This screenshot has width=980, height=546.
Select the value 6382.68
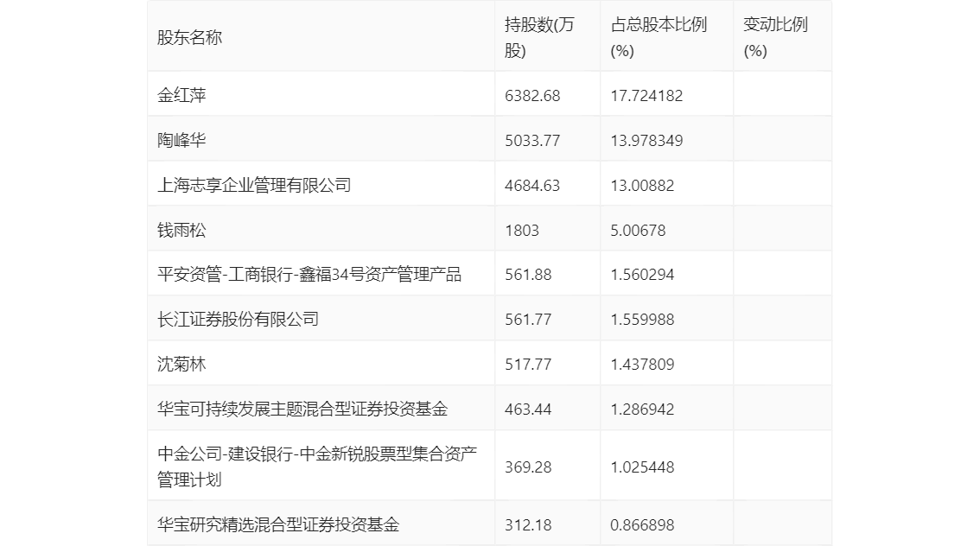coord(532,96)
